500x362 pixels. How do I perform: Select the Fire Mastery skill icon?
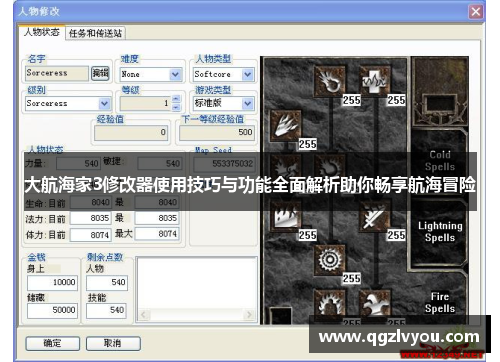(329, 304)
